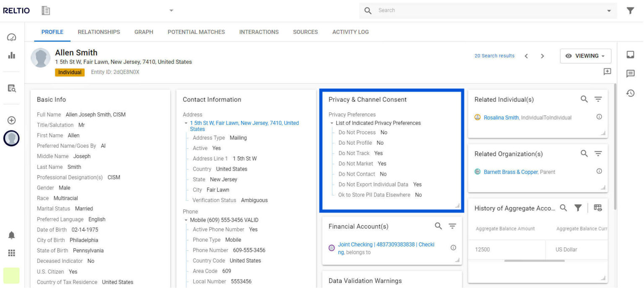The height and width of the screenshot is (288, 644).
Task: Open the Barnett Brass & Copper link
Action: point(510,172)
